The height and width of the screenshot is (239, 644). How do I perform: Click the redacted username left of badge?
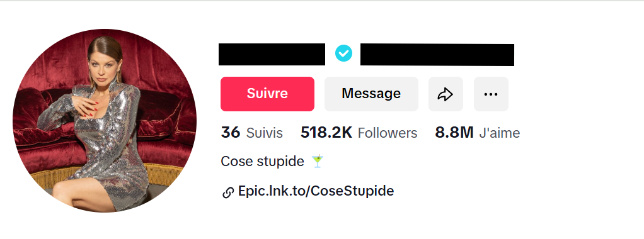(x=272, y=54)
